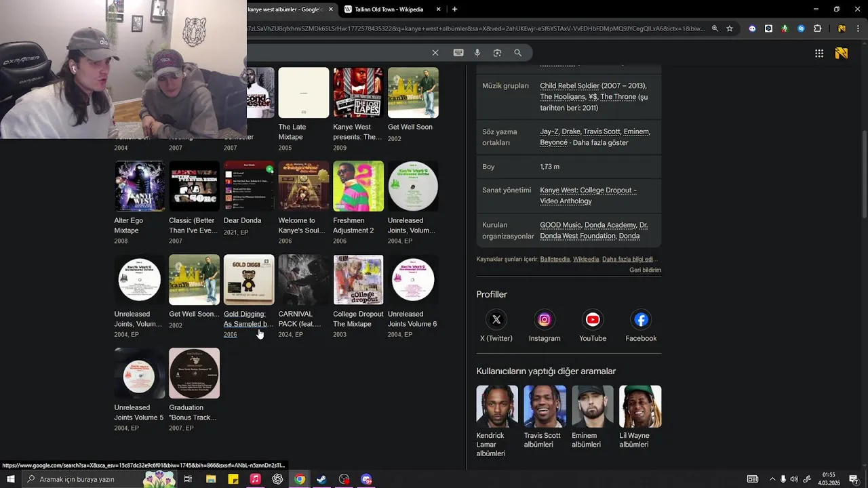Open Wikipedia source link

[x=586, y=259]
